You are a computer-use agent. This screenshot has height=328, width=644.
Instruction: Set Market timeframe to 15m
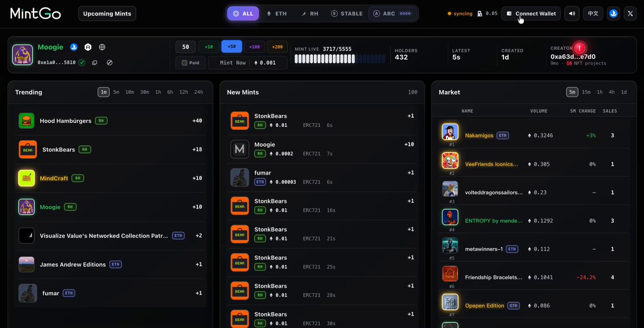(586, 92)
